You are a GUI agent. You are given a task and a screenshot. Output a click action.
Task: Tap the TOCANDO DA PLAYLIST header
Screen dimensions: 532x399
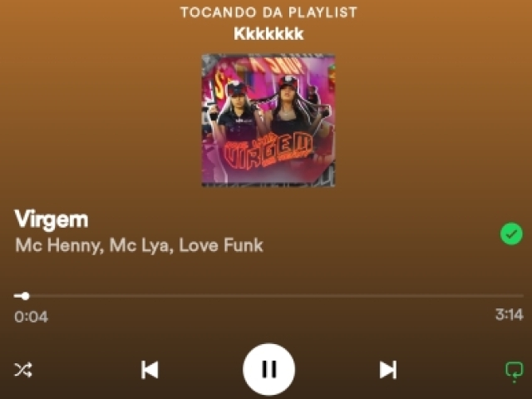coord(268,12)
